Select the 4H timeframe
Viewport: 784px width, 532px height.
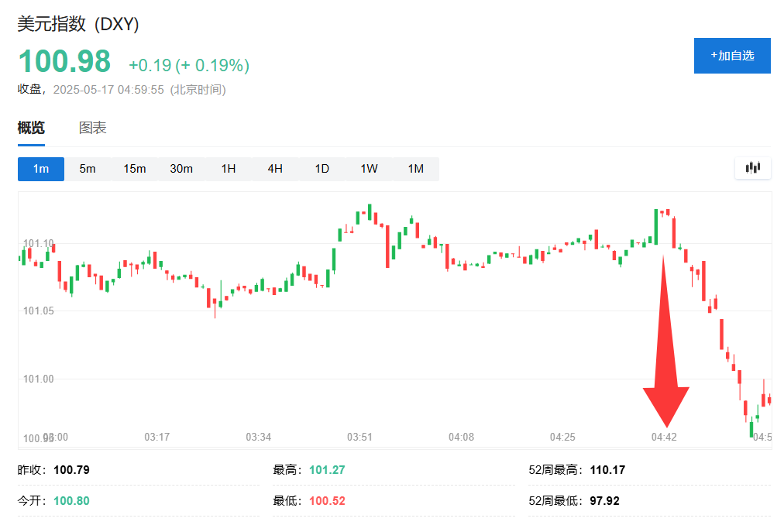click(275, 169)
